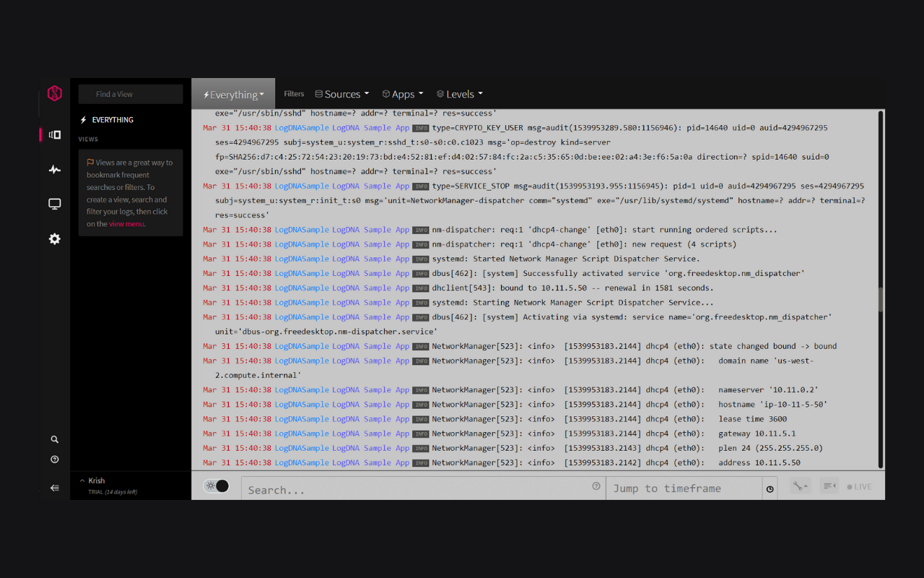Image resolution: width=924 pixels, height=578 pixels.
Task: Expand the Everything view dropdown
Action: coord(233,94)
